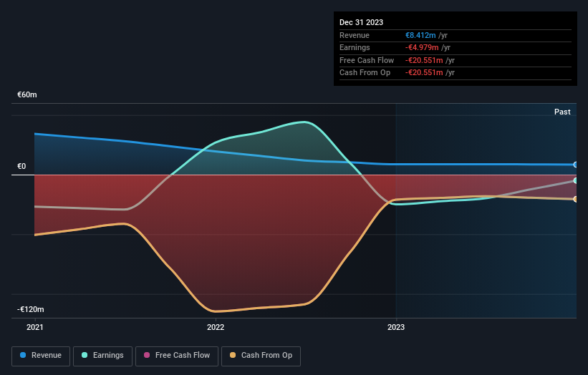Click the Cash From Op -€20.551m value
This screenshot has height=375, width=588.
pos(424,73)
